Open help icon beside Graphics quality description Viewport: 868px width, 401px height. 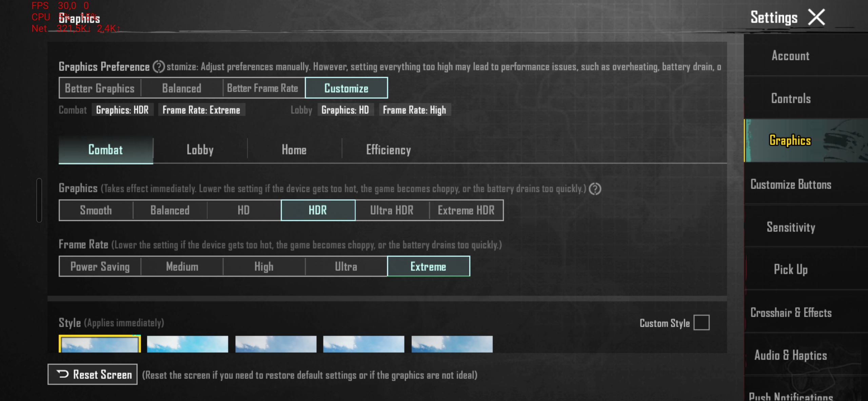595,189
